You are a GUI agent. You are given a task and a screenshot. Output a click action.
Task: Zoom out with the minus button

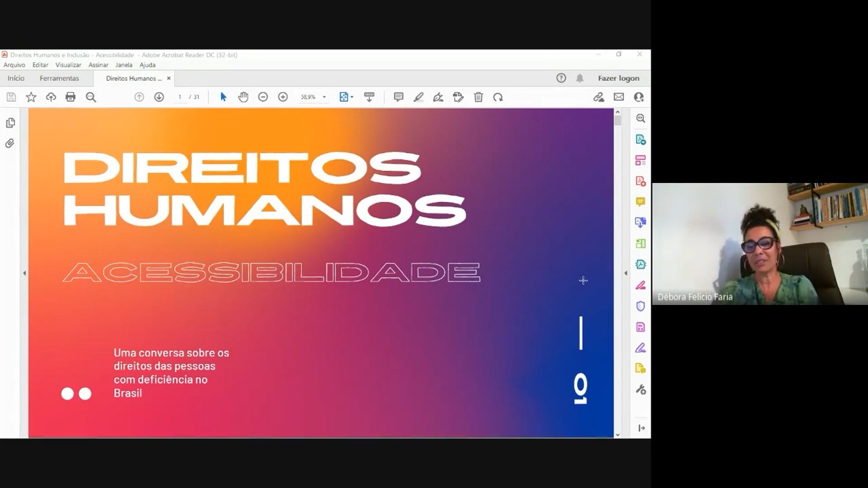point(263,97)
